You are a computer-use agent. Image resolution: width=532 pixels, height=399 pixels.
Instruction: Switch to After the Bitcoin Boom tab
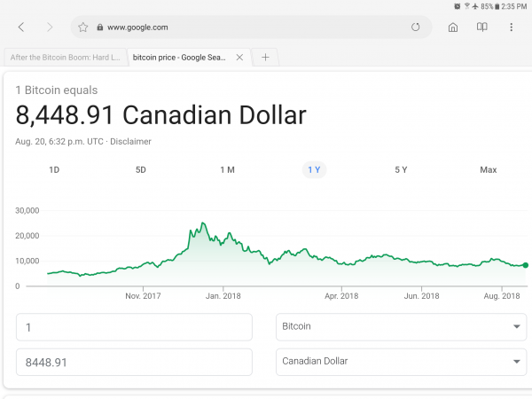tap(64, 58)
